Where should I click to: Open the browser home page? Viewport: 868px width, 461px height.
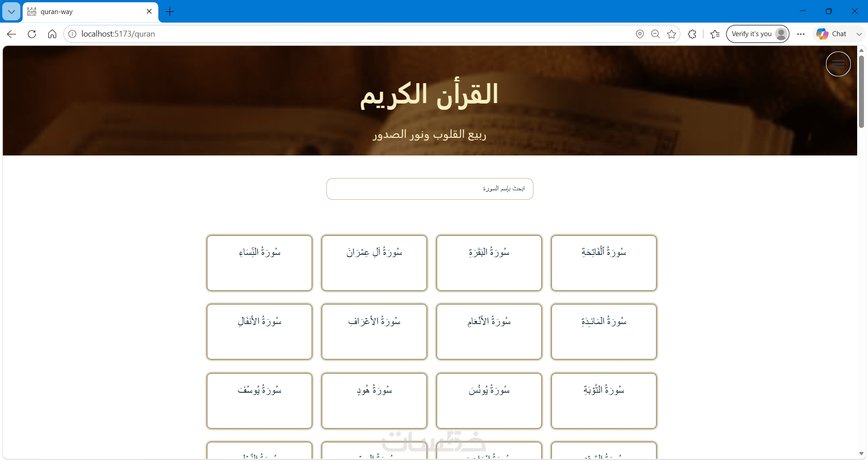(x=52, y=34)
